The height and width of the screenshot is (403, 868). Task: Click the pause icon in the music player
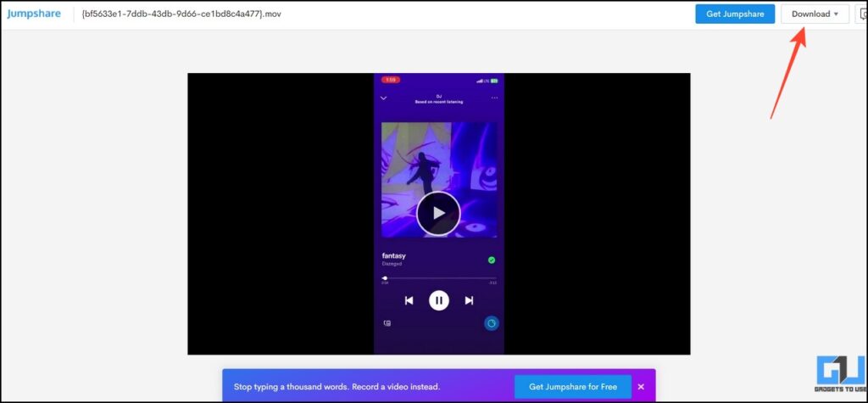coord(438,300)
